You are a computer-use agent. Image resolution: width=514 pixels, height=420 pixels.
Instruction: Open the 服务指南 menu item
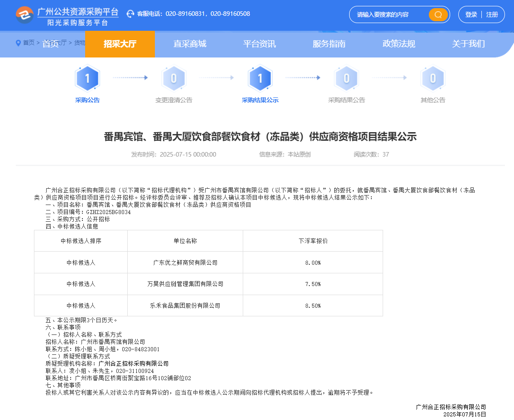(329, 44)
